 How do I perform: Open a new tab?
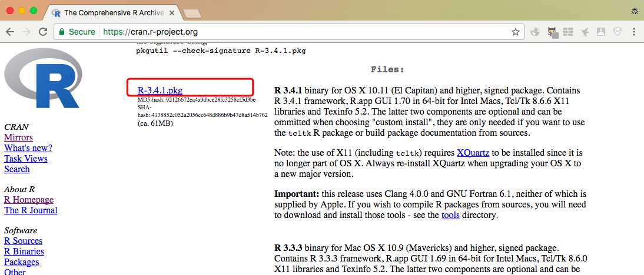191,14
